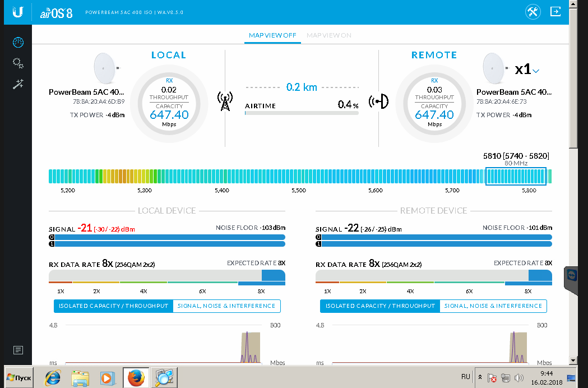Click the 0.2 km distance value

point(302,87)
